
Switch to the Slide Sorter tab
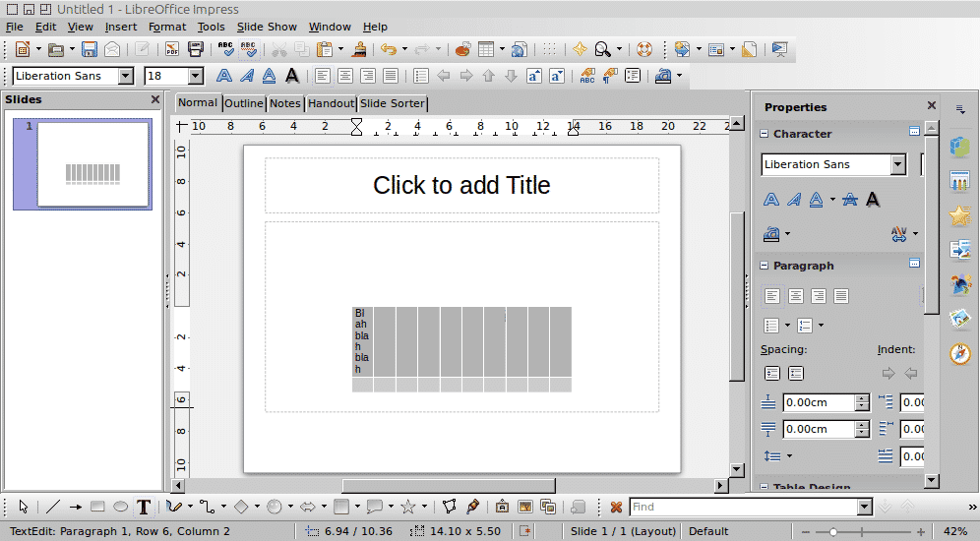393,103
